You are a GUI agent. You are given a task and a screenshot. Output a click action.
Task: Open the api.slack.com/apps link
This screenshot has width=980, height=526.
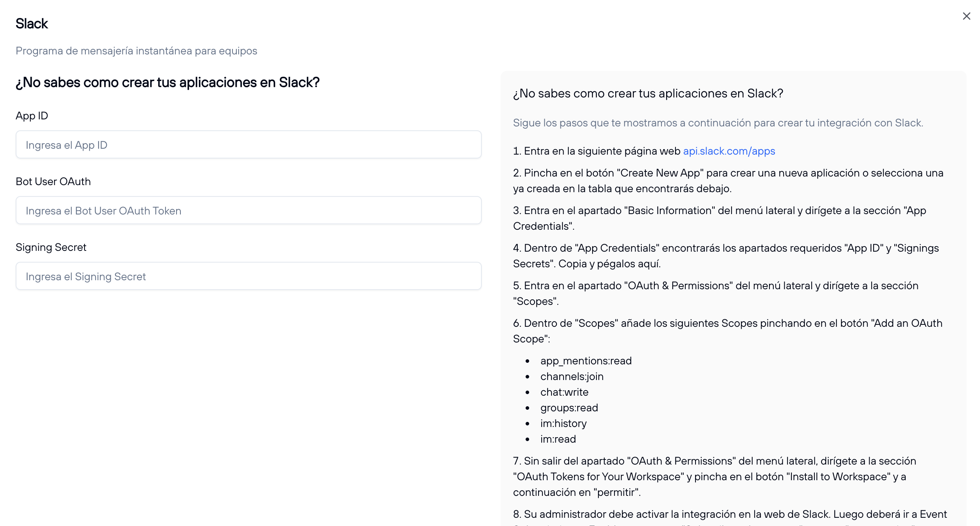(729, 151)
